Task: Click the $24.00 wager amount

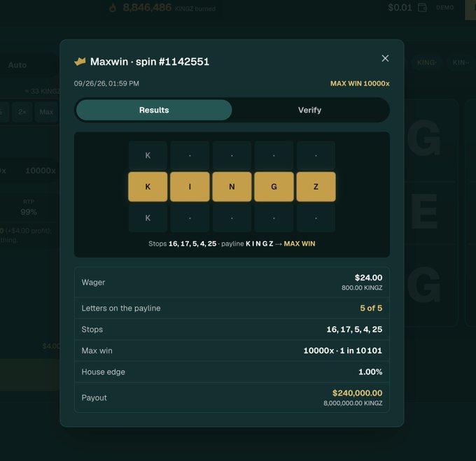Action: coord(368,278)
